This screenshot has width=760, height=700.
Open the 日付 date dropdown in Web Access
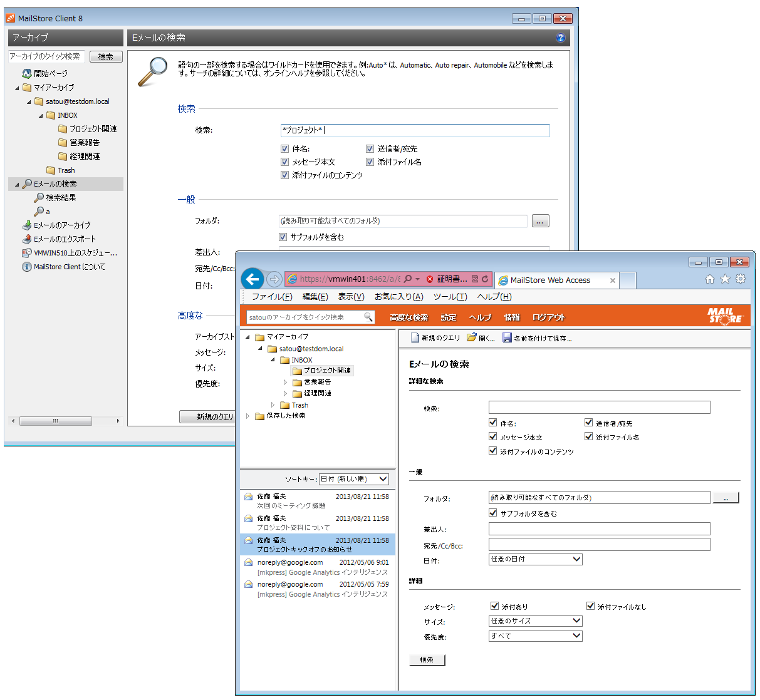[x=535, y=559]
